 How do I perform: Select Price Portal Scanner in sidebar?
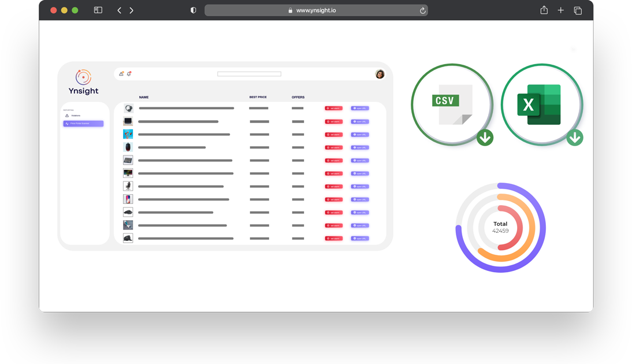tap(83, 123)
